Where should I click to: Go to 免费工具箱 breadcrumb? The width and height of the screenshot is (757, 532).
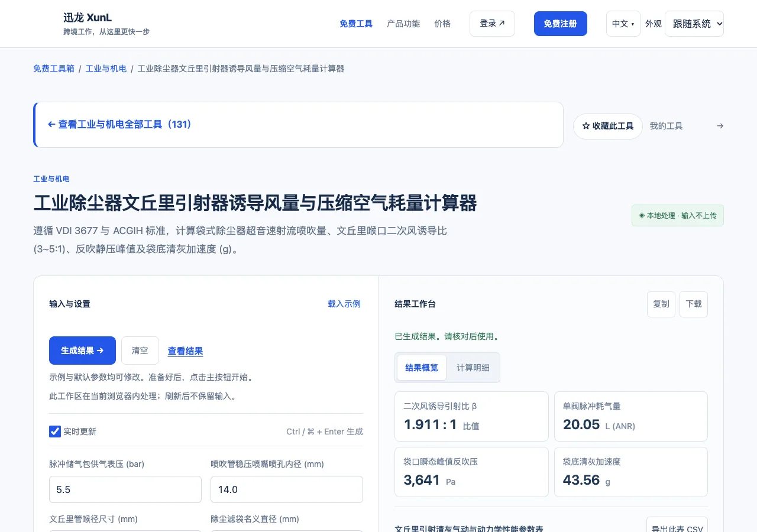point(54,69)
